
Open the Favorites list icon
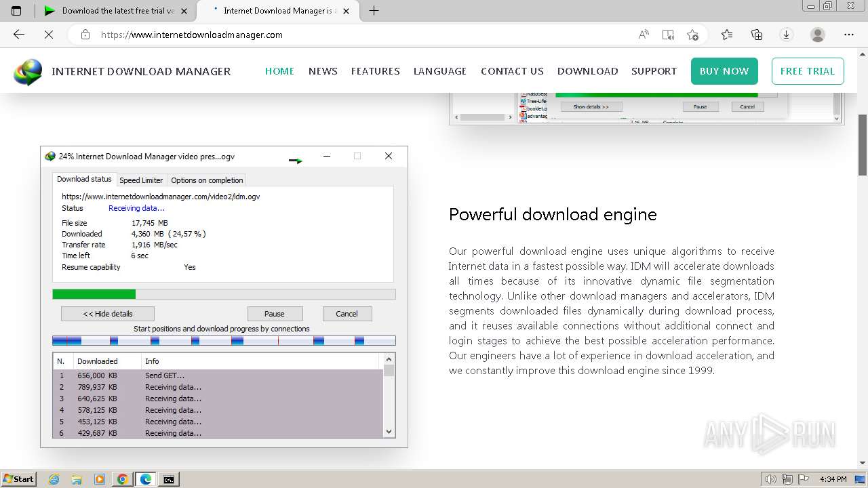click(x=727, y=35)
